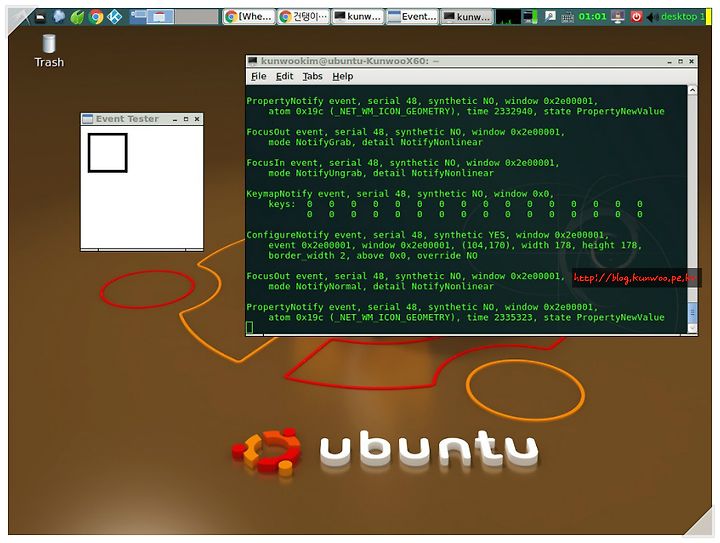Open the black file manager launcher icon

pos(40,17)
